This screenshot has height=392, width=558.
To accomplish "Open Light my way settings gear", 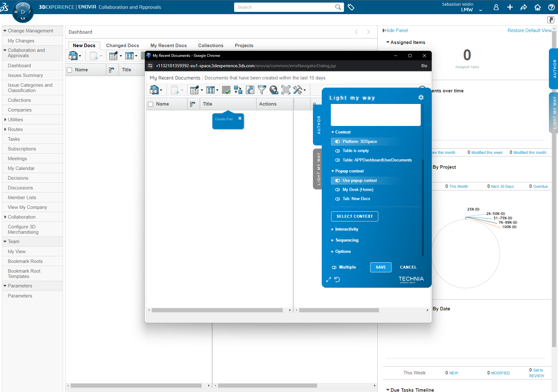I will tap(421, 97).
